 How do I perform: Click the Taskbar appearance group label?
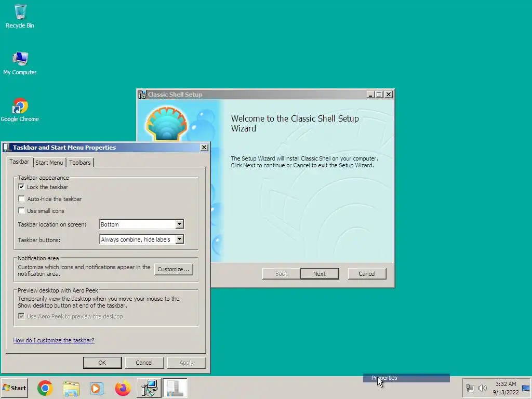[x=43, y=178]
